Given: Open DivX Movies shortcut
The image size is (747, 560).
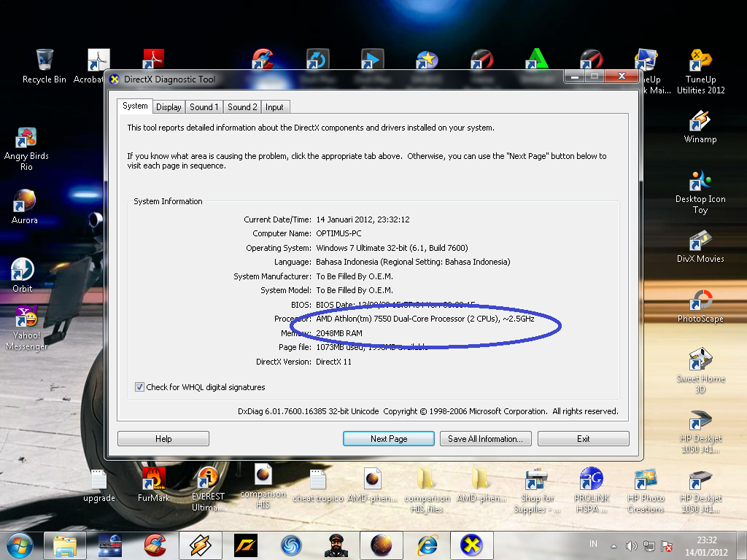Looking at the screenshot, I should pos(700,246).
